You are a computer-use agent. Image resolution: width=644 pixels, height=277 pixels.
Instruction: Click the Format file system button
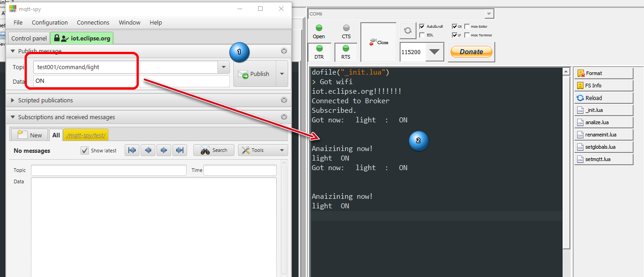604,73
